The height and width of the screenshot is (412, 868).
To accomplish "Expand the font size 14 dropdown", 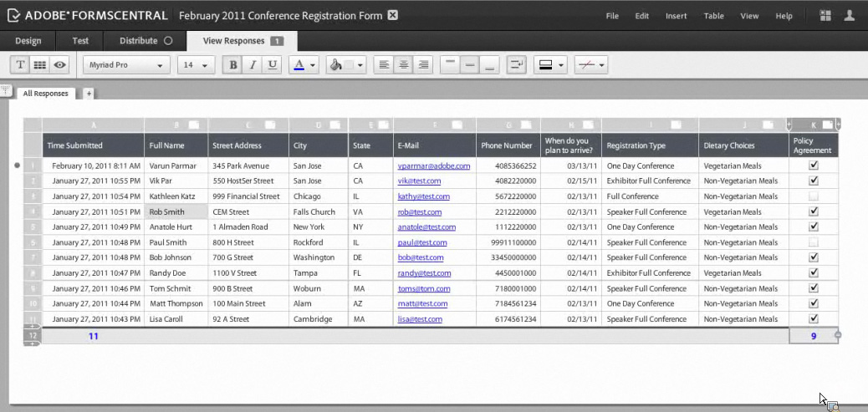I will click(196, 65).
